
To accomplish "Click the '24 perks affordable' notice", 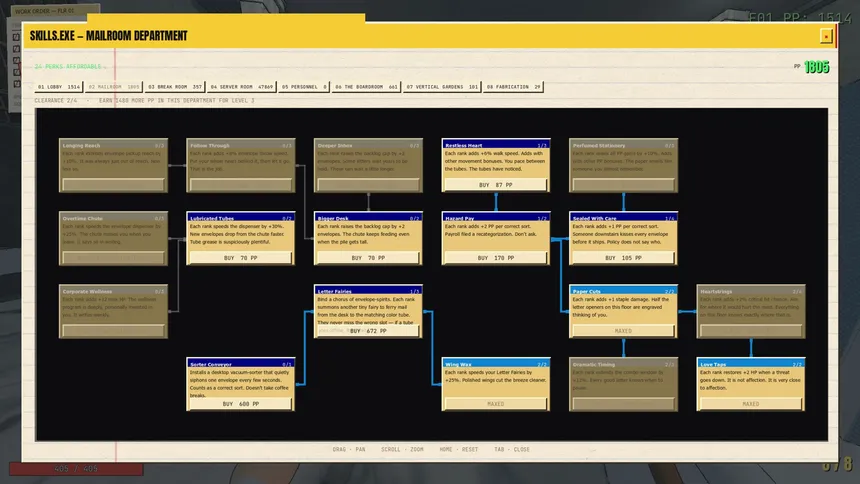I will click(67, 66).
